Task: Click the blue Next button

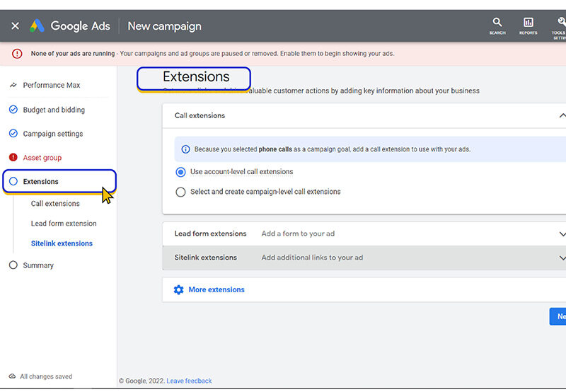Action: click(558, 316)
